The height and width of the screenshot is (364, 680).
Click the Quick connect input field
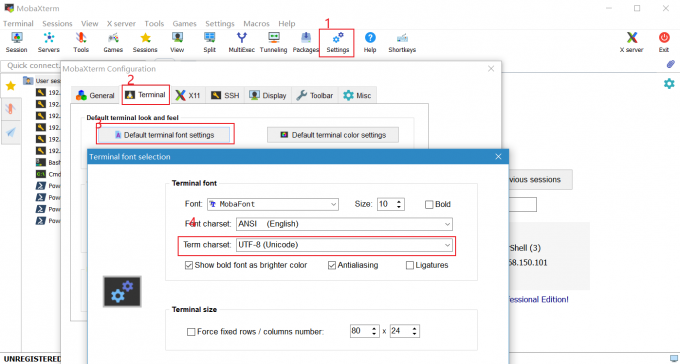click(32, 66)
